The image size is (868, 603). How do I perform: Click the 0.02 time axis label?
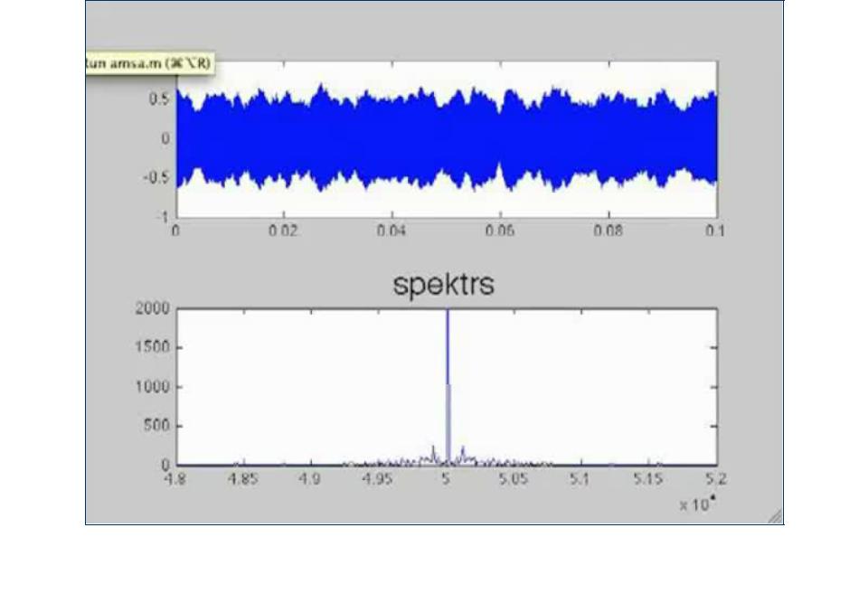tap(283, 231)
